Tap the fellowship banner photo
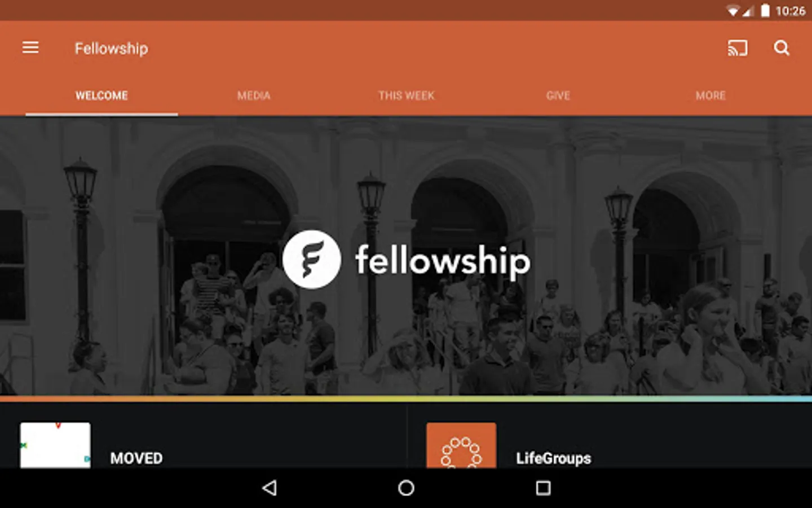Viewport: 812px width, 508px height. click(x=406, y=256)
